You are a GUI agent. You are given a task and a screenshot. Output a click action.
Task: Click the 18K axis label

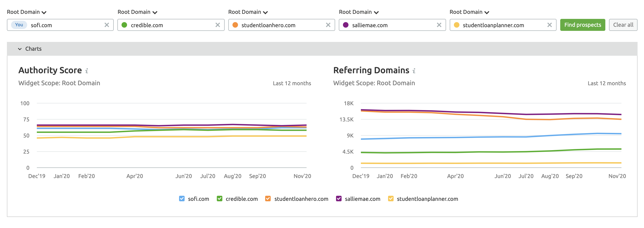pyautogui.click(x=349, y=103)
